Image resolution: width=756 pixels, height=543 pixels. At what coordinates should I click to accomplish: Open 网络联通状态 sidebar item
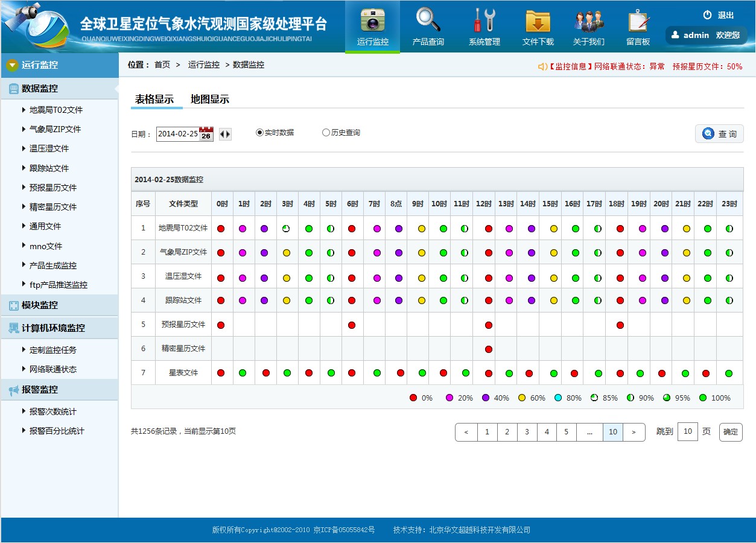click(x=53, y=370)
